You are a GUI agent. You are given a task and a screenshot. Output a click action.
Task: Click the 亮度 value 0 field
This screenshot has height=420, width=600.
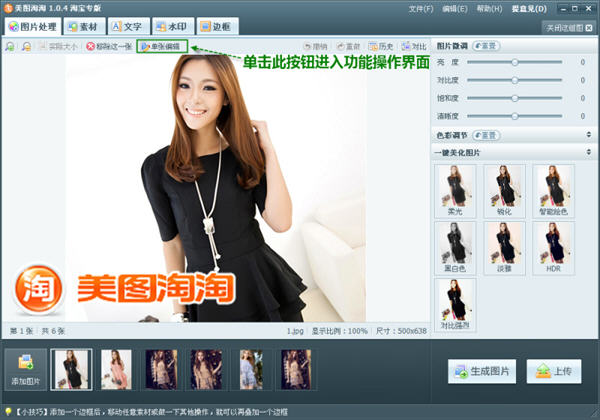tap(582, 62)
